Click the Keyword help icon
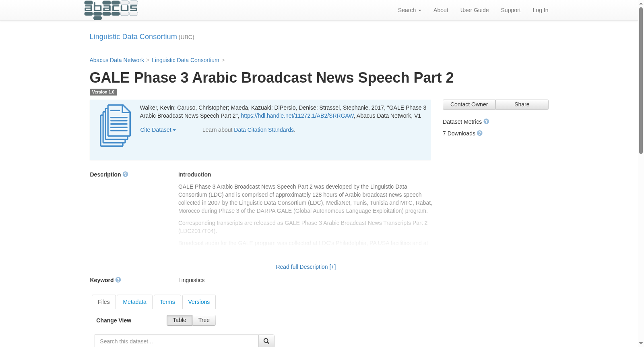This screenshot has width=644, height=347. tap(118, 280)
